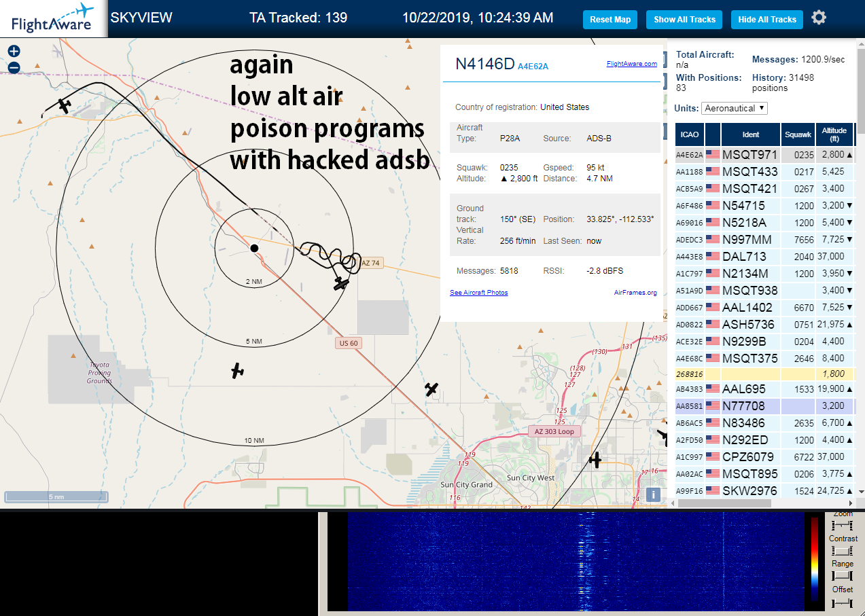Click the map info 'i' button
The image size is (865, 616).
tap(653, 494)
